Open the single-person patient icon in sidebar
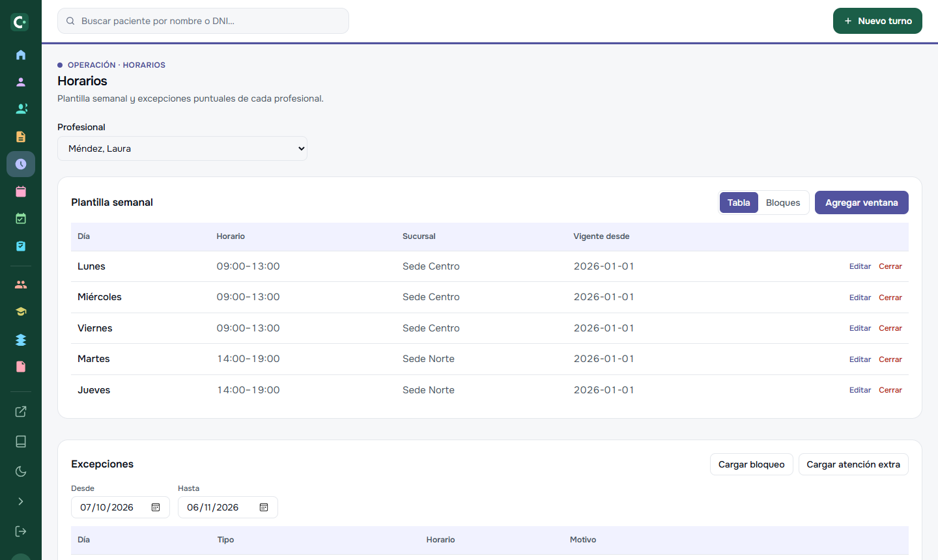Image resolution: width=938 pixels, height=560 pixels. [x=21, y=82]
